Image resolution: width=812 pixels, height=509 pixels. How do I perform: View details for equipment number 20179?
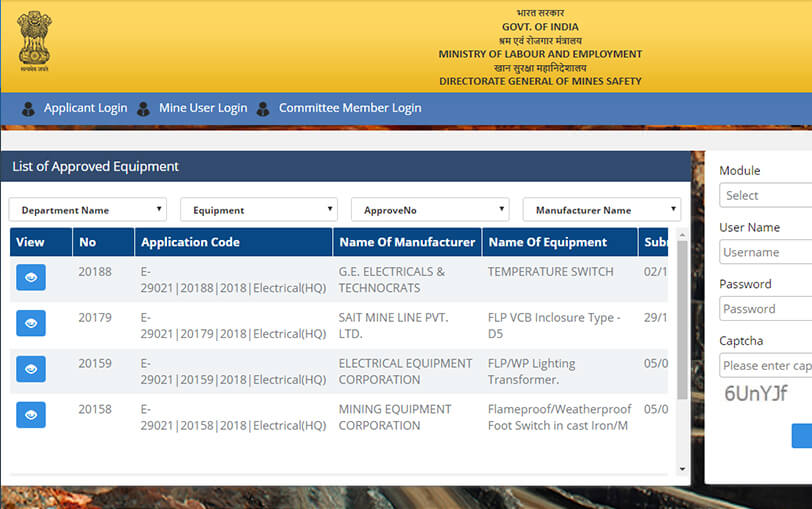(x=31, y=323)
